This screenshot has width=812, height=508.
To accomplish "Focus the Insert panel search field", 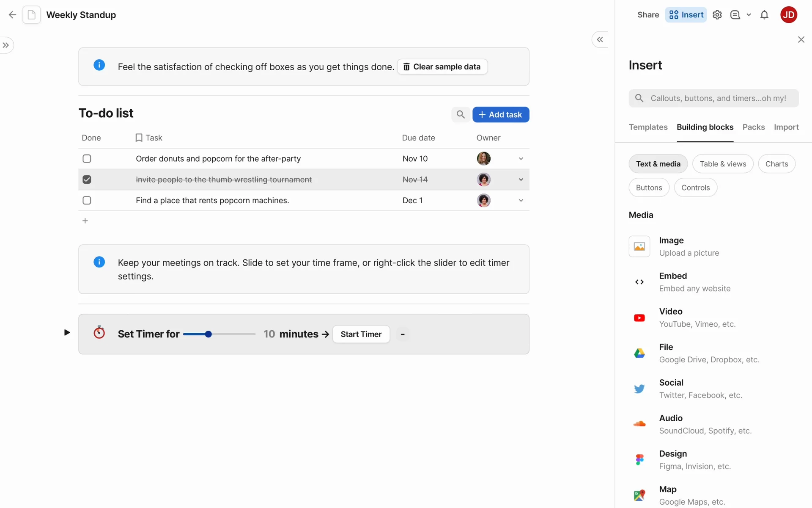I will click(718, 98).
